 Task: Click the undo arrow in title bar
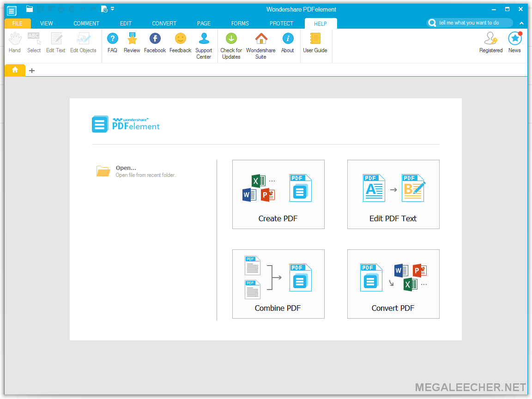tap(83, 9)
